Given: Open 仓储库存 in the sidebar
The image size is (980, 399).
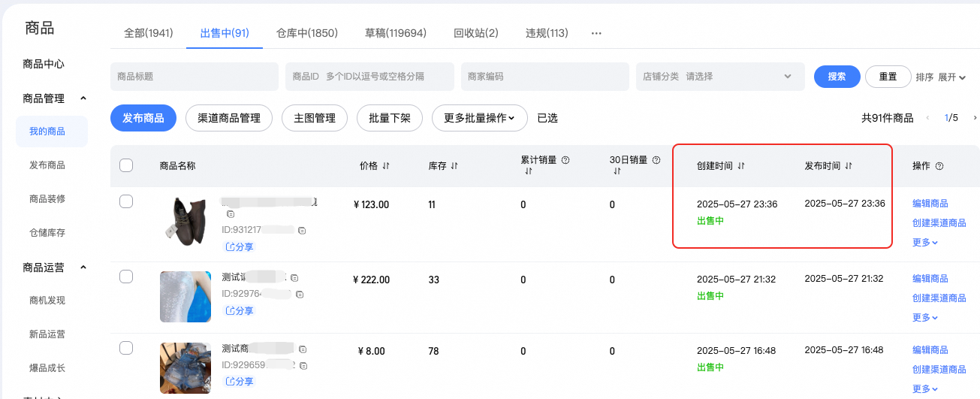Looking at the screenshot, I should coord(47,233).
